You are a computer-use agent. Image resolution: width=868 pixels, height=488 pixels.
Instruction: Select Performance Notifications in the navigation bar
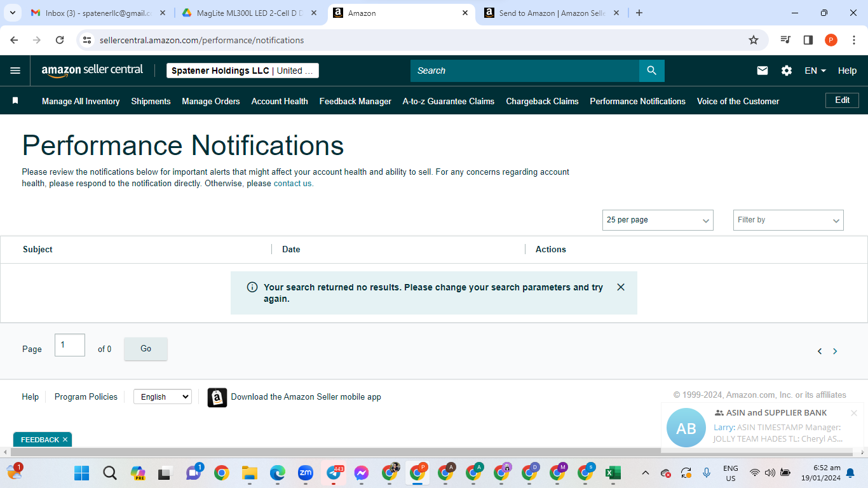(637, 101)
